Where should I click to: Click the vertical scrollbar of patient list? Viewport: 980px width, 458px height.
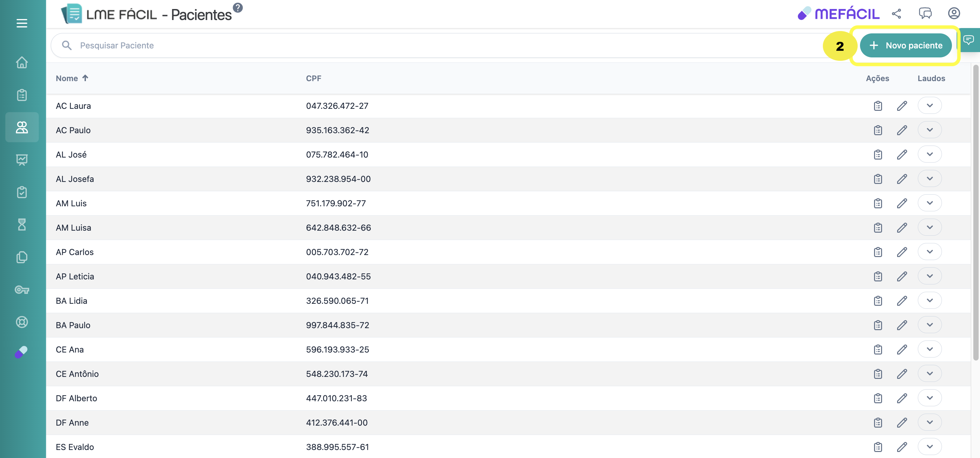(975, 213)
